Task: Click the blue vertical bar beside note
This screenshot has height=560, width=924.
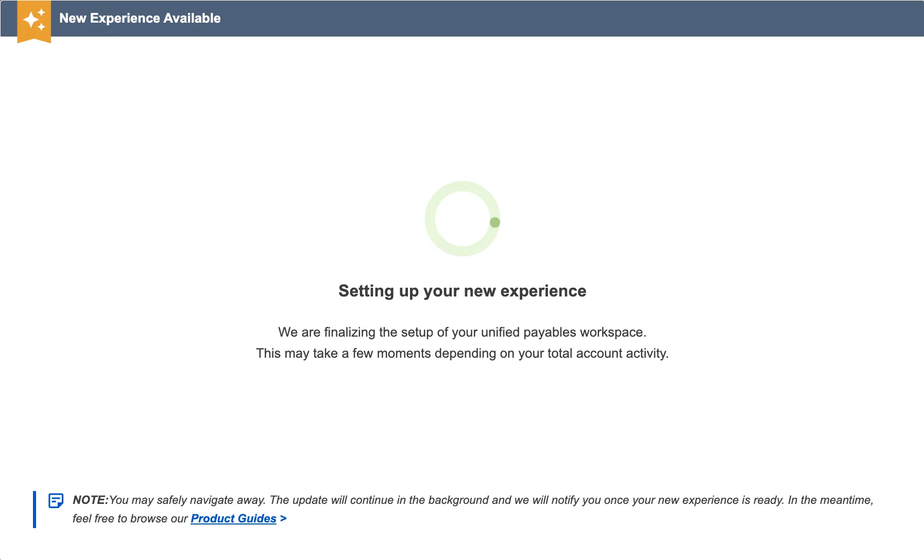Action: (35, 510)
